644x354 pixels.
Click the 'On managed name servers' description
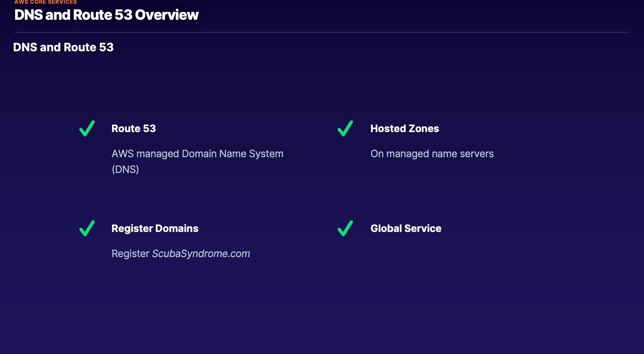pos(432,154)
